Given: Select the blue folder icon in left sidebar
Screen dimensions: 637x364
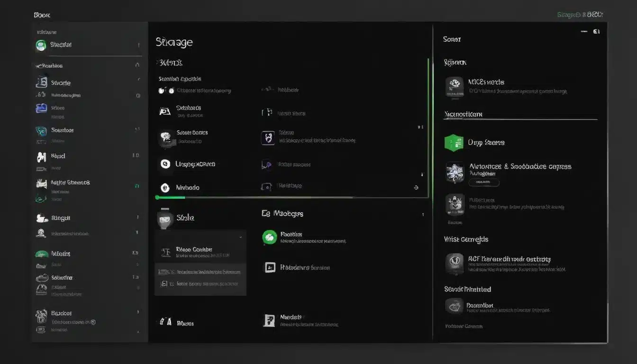Looking at the screenshot, I should (41, 108).
